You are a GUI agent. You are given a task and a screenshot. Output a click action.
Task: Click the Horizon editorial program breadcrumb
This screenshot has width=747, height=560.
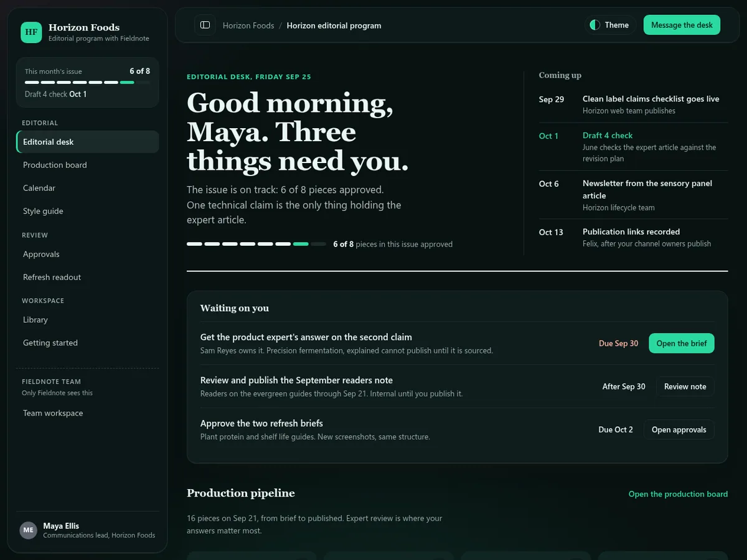point(334,26)
